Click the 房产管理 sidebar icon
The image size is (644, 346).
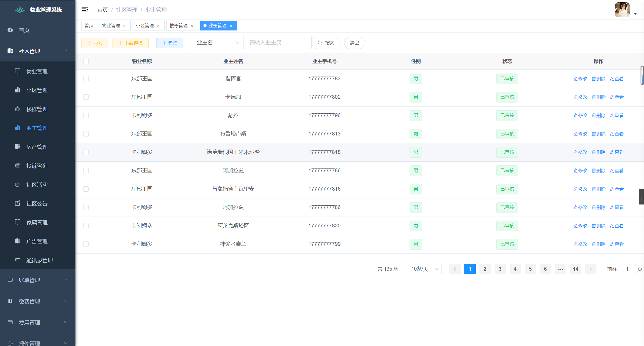pos(18,147)
